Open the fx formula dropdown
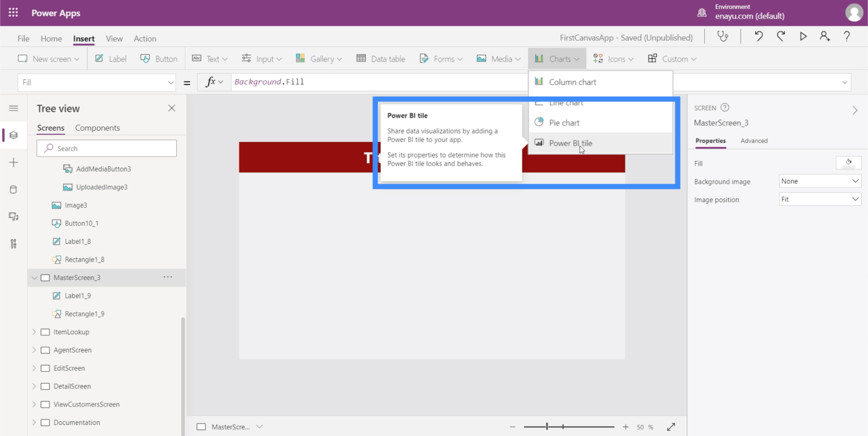Image resolution: width=868 pixels, height=436 pixels. coord(214,82)
